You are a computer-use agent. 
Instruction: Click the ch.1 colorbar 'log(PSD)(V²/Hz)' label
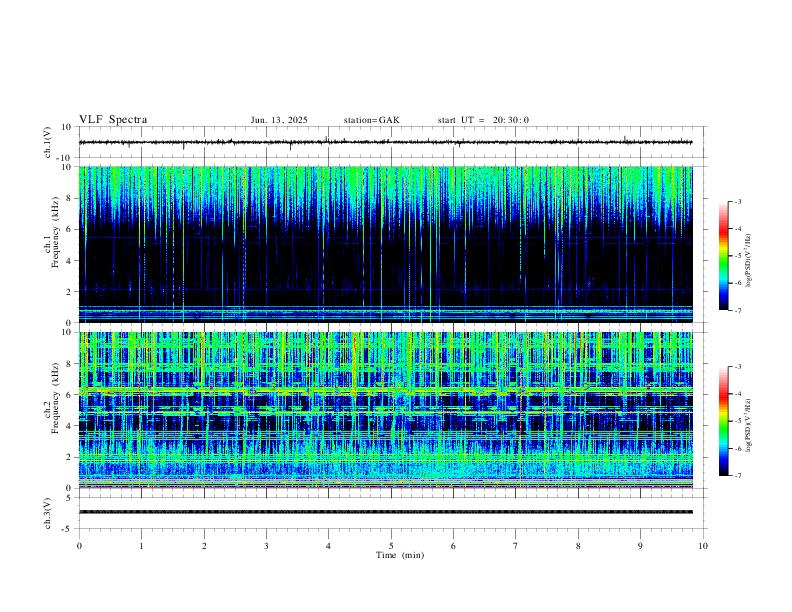tap(749, 260)
